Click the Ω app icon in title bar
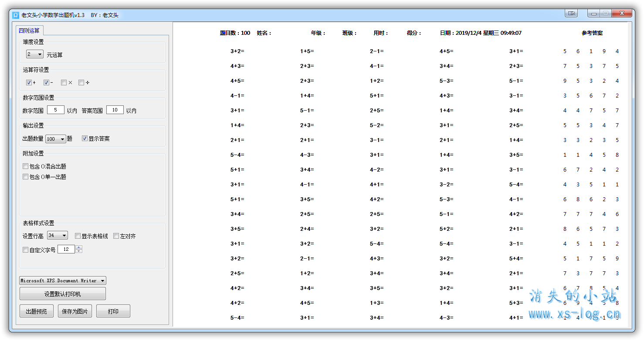Viewport: 644px width, 341px height. (x=16, y=15)
